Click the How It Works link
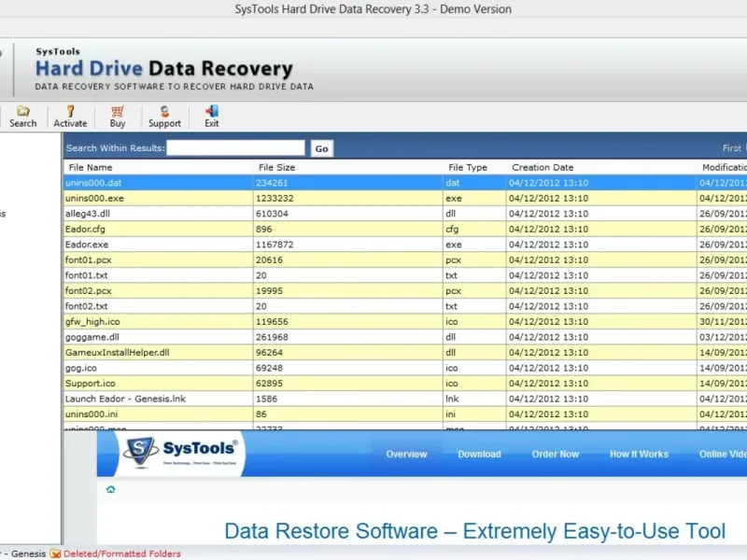The height and width of the screenshot is (560, 747). (x=639, y=455)
